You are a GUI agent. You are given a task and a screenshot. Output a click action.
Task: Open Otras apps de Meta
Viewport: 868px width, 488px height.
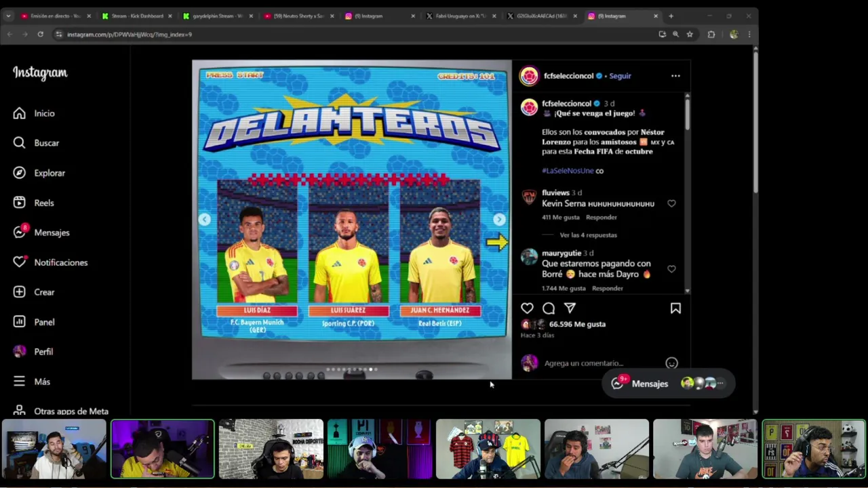click(61, 411)
